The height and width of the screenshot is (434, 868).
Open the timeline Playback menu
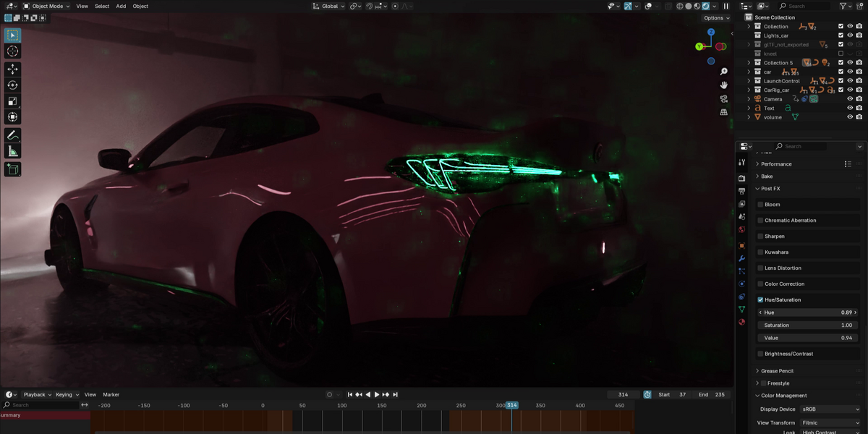[x=37, y=395]
